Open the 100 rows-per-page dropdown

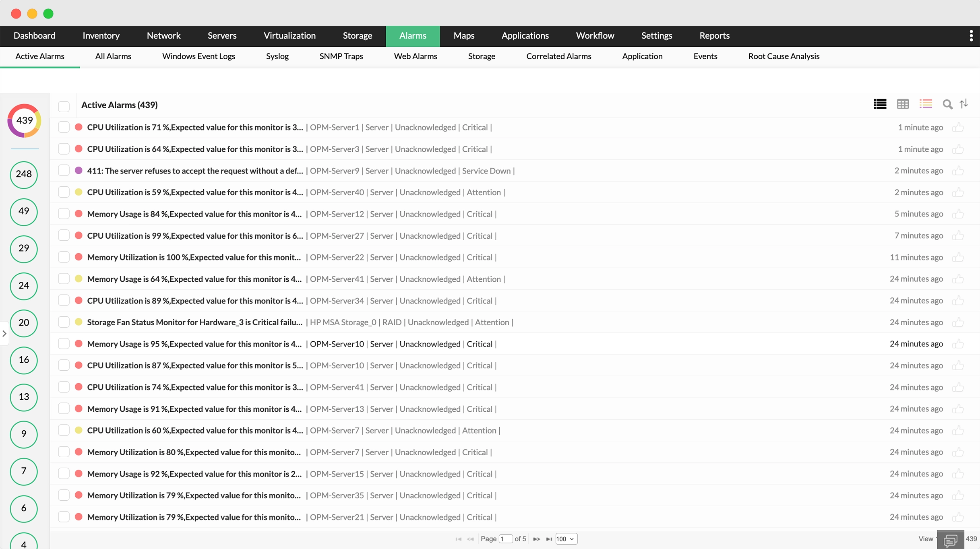pyautogui.click(x=566, y=539)
